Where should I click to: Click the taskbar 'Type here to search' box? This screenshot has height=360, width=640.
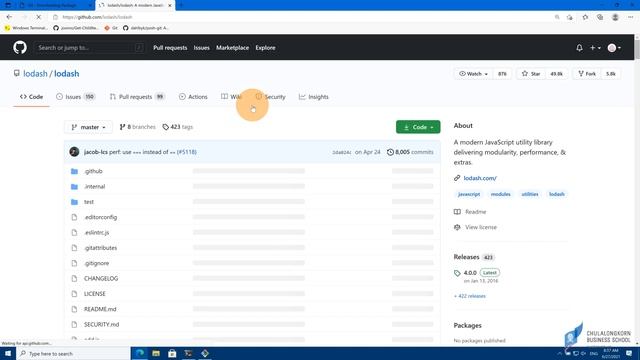pyautogui.click(x=73, y=353)
